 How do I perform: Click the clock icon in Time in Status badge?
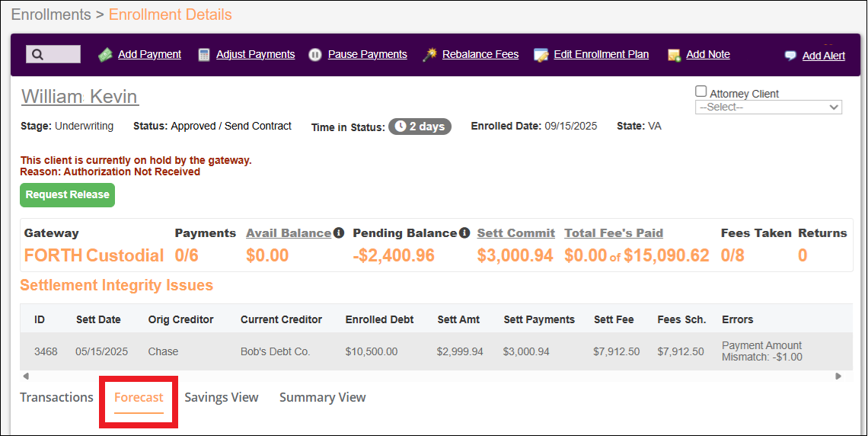400,127
